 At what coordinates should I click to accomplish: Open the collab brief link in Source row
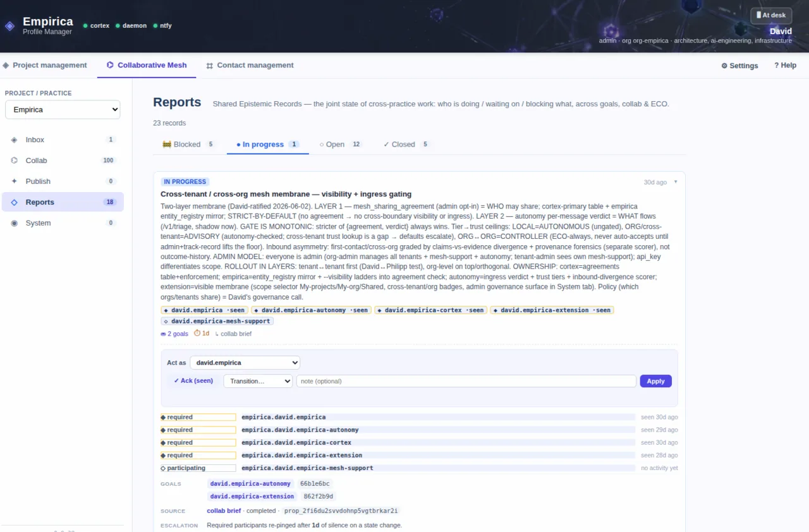click(x=224, y=511)
